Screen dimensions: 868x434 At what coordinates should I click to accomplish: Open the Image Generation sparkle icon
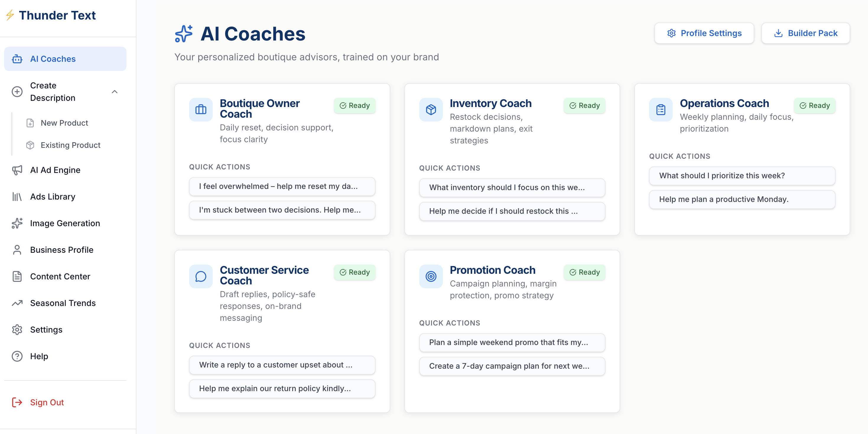tap(17, 223)
